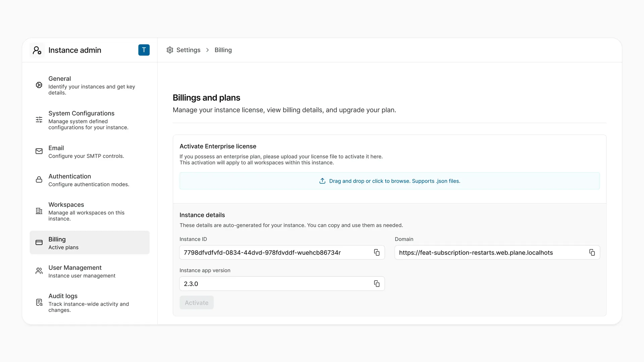Click the Instance details heading

202,215
